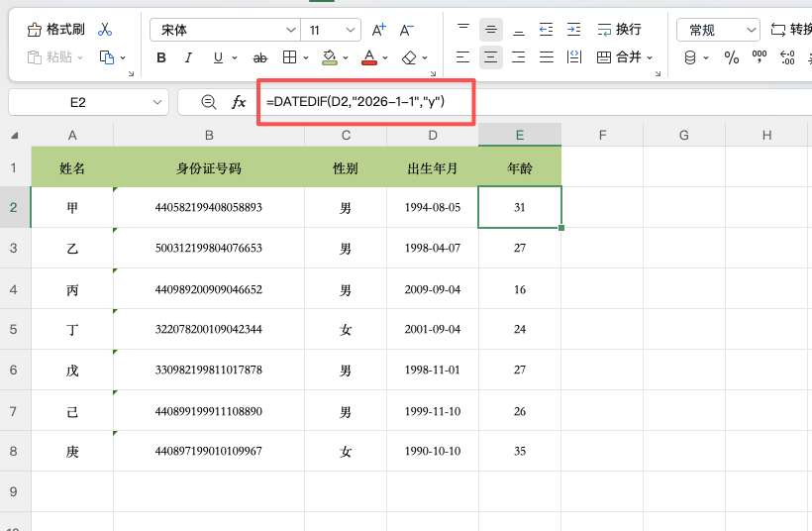Open the number format dropdown showing 常规

pyautogui.click(x=718, y=30)
